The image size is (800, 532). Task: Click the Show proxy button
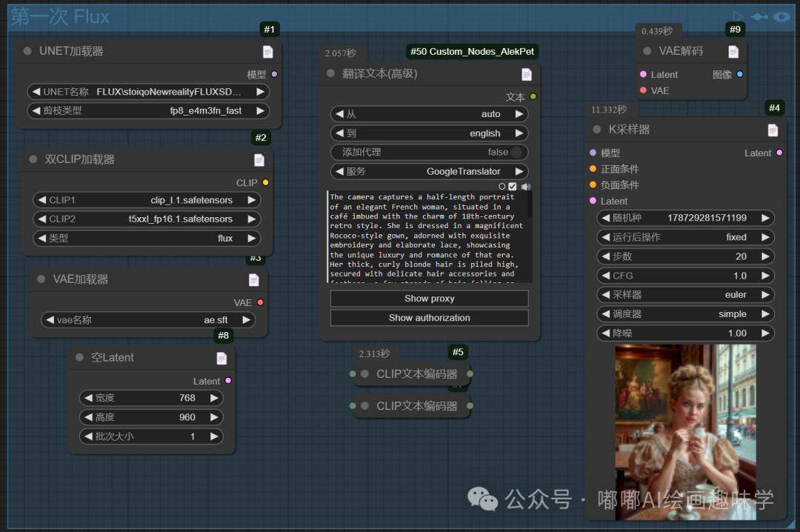click(x=429, y=299)
